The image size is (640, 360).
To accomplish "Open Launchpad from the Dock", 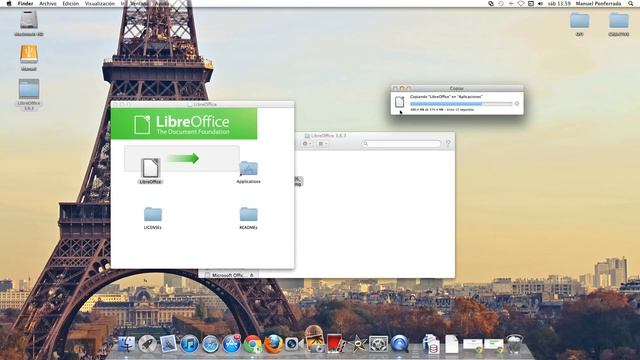I will [x=147, y=344].
